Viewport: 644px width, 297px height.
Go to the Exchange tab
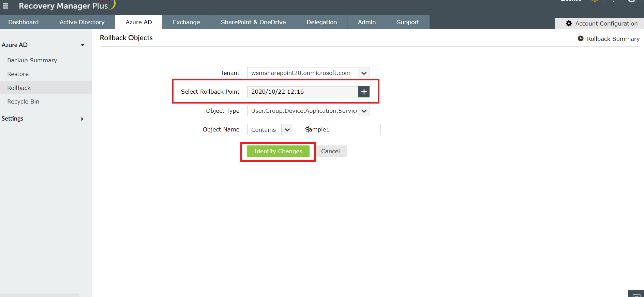186,22
